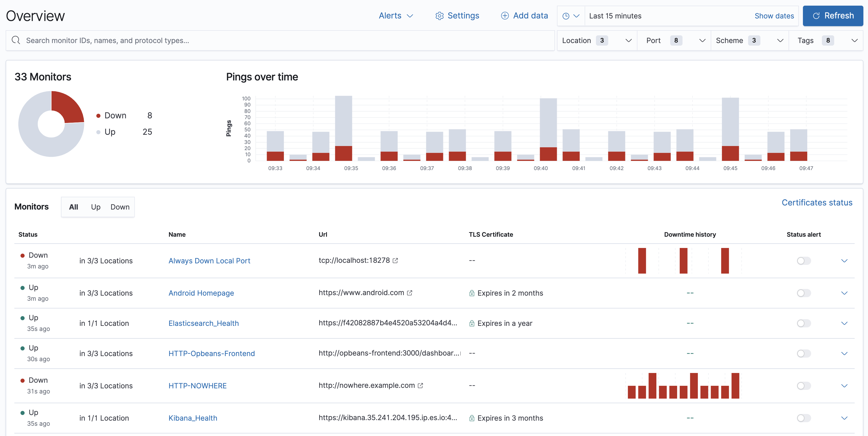
Task: Click the refresh icon inside the Refresh button
Action: (x=817, y=16)
